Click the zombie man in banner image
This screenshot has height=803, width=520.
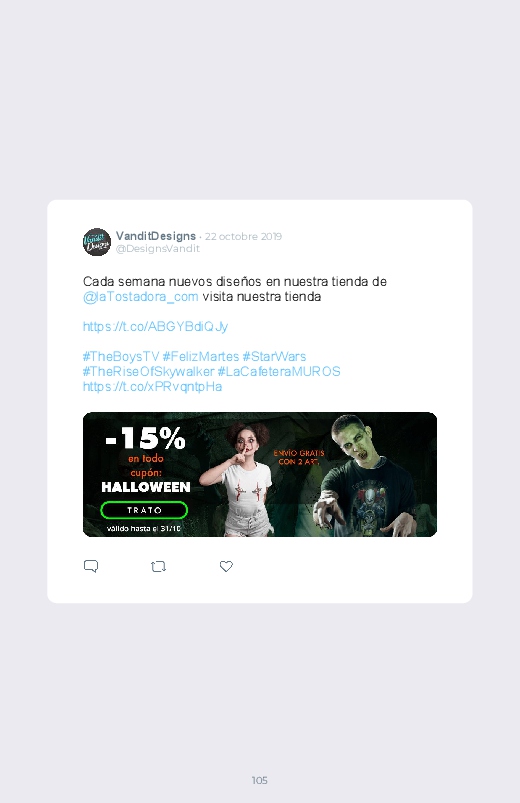coord(366,476)
